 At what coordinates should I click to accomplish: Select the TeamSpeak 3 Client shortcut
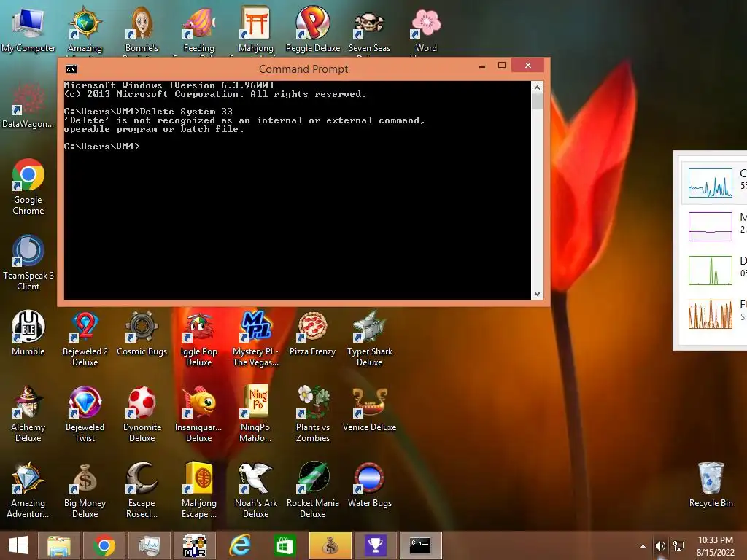pos(28,262)
